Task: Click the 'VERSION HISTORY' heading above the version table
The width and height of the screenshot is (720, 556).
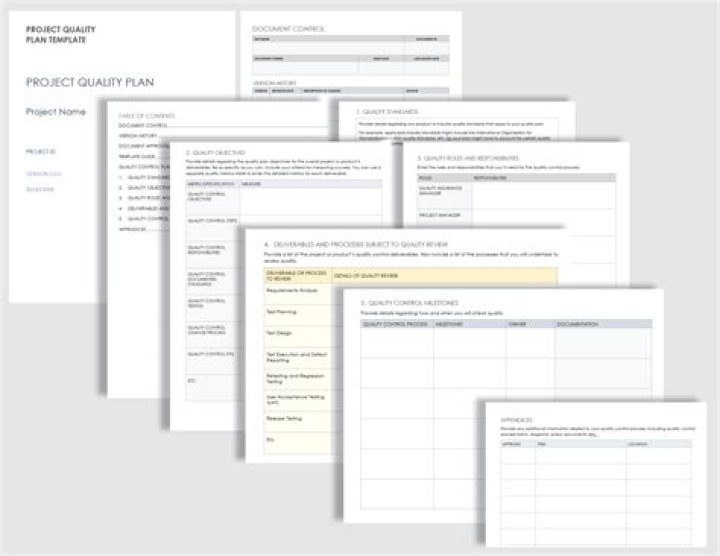Action: (275, 83)
